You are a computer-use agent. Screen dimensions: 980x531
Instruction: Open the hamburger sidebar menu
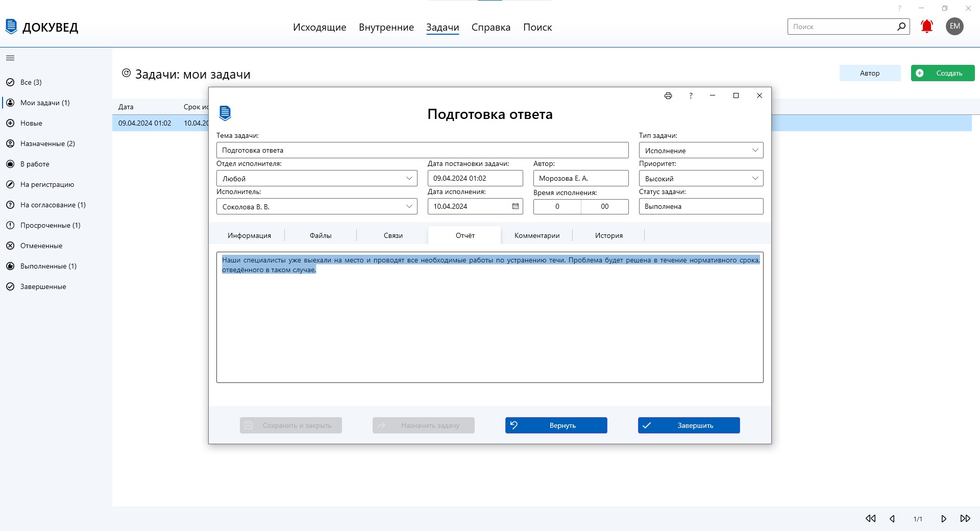tap(10, 58)
